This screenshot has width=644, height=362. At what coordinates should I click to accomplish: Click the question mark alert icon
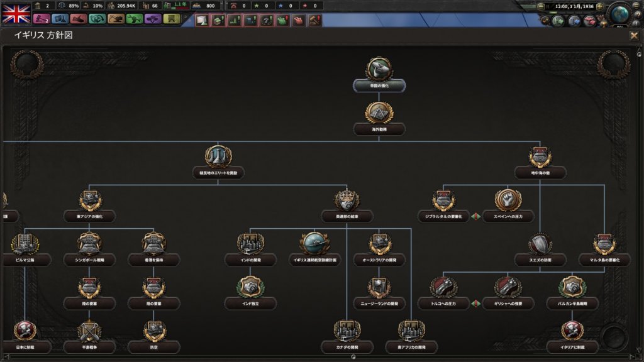[x=267, y=20]
